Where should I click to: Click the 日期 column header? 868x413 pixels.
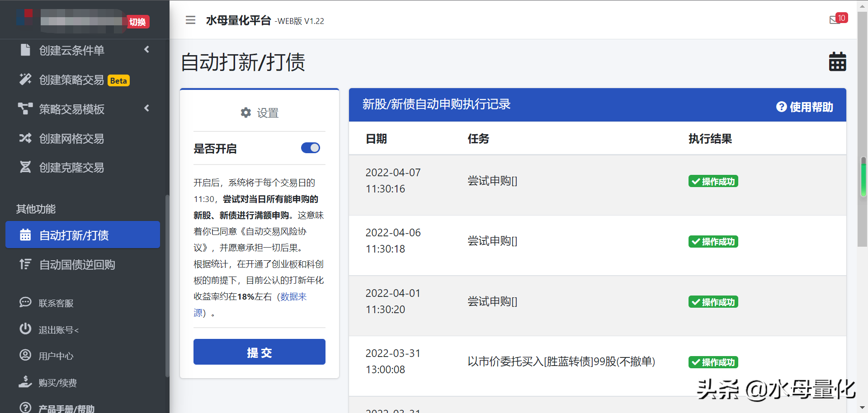pyautogui.click(x=376, y=139)
